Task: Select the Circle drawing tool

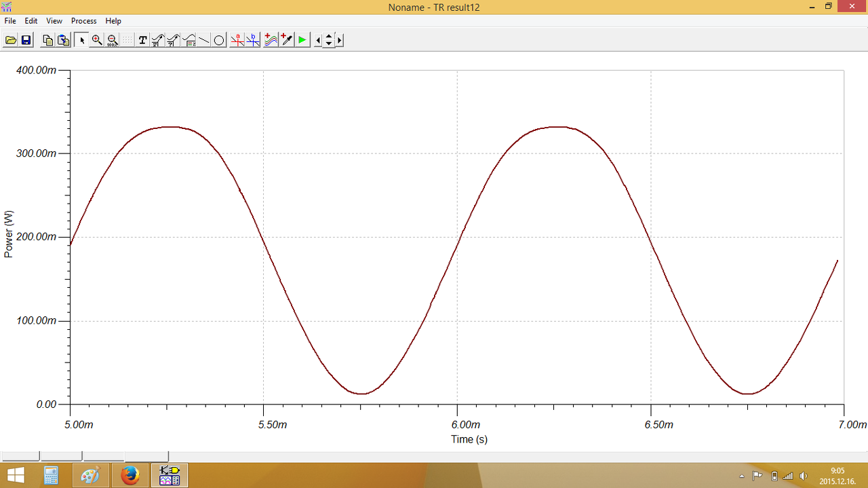Action: tap(218, 40)
